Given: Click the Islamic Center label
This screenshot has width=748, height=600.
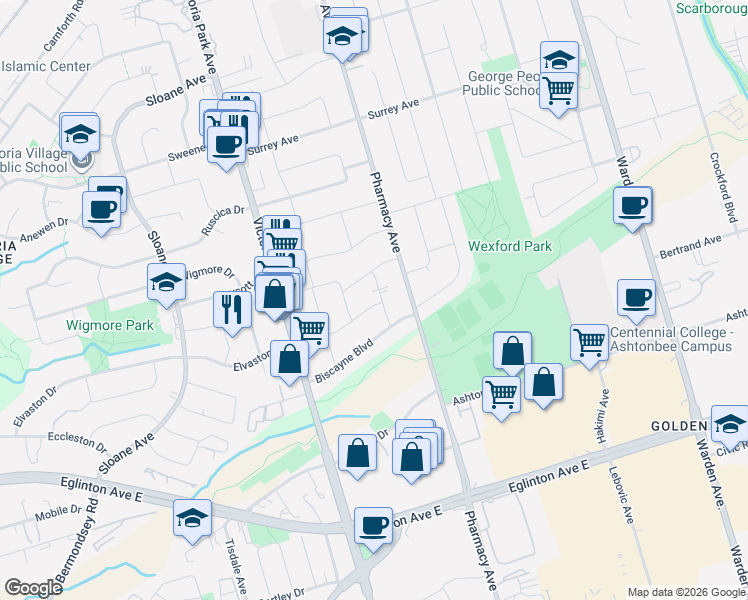Looking at the screenshot, I should pyautogui.click(x=46, y=66).
